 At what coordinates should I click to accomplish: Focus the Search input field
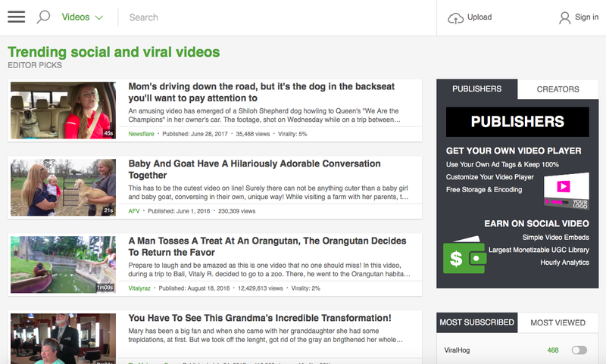pos(276,17)
